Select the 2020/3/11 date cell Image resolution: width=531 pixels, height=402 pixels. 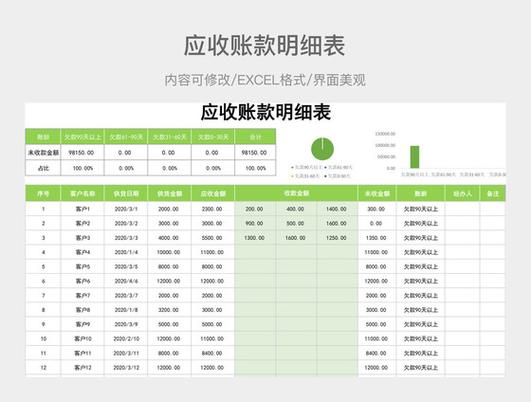click(x=126, y=353)
